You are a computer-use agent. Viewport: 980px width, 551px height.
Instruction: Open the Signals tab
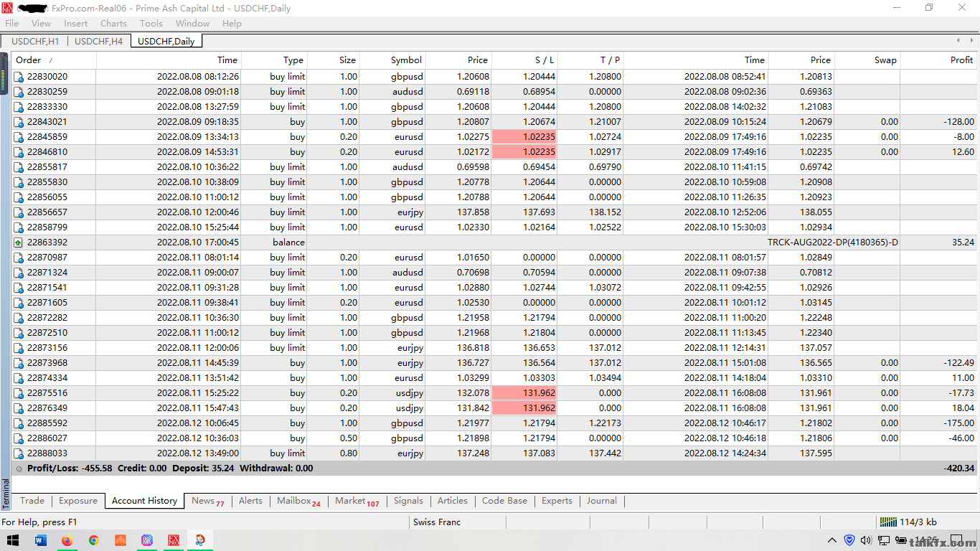(408, 501)
